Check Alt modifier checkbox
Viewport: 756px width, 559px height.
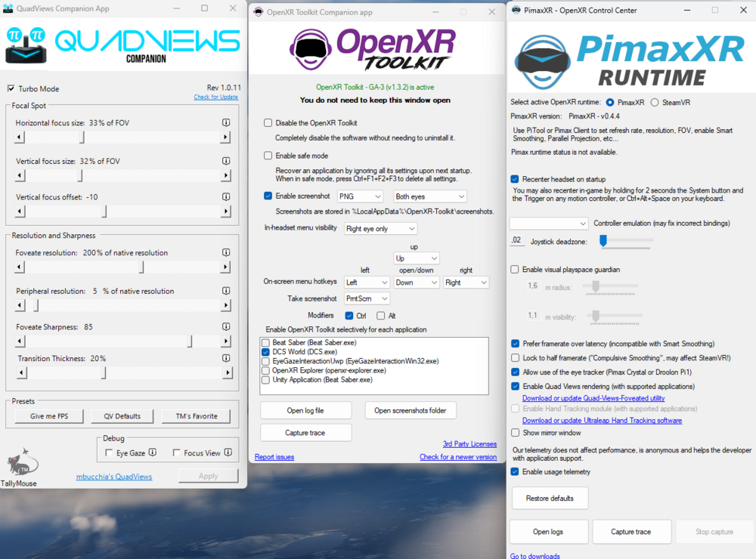381,316
